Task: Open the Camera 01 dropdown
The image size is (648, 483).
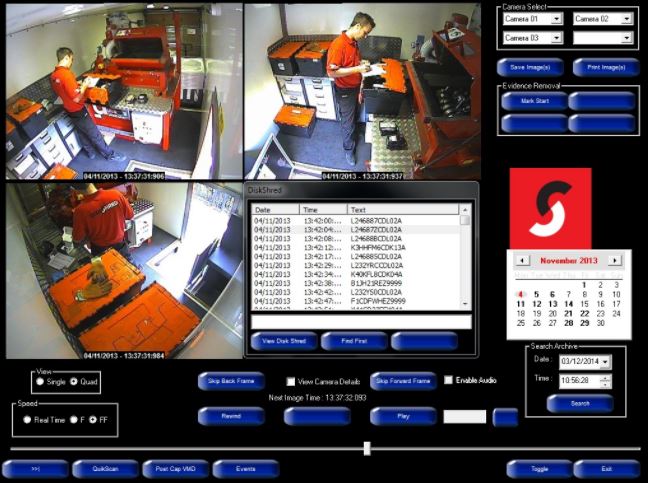Action: click(556, 19)
